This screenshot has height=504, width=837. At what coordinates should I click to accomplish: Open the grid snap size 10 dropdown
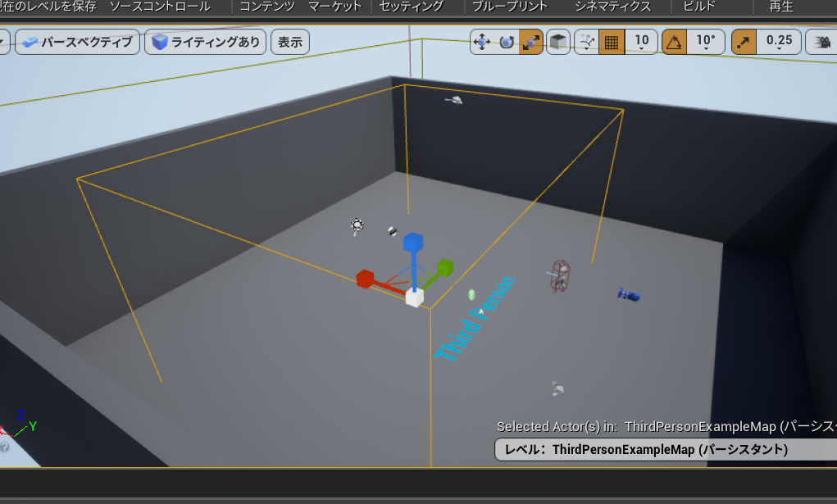pyautogui.click(x=641, y=42)
